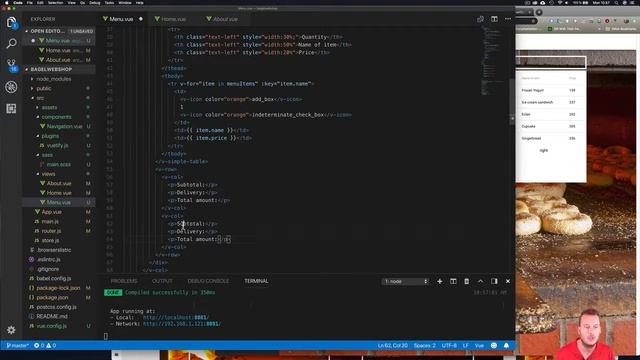Open the Explorer view in activity bar
Image resolution: width=640 pixels, height=360 pixels.
click(x=11, y=22)
